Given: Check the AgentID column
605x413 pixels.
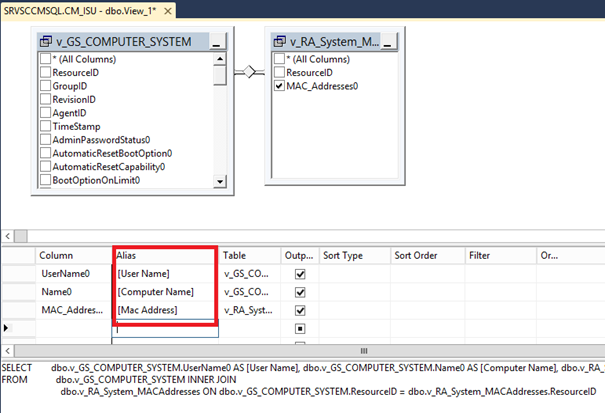Looking at the screenshot, I should click(46, 113).
